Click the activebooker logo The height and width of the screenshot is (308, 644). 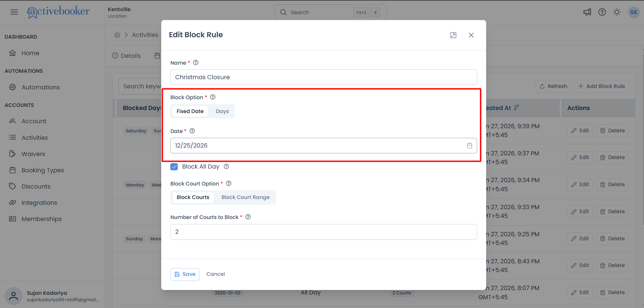tap(58, 12)
